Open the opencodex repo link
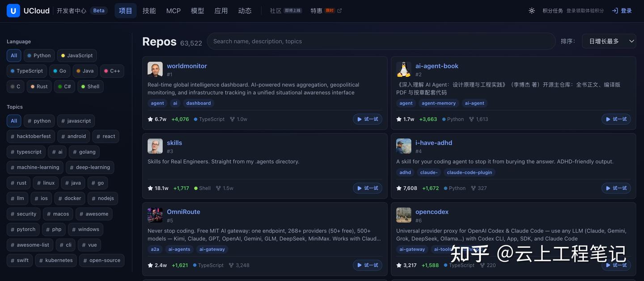The width and height of the screenshot is (644, 281). 432,212
